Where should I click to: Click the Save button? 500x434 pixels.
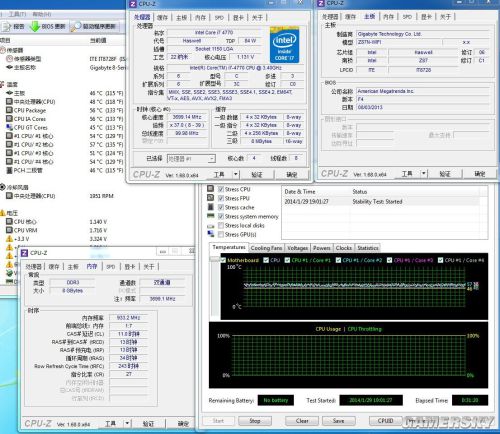pos(338,421)
